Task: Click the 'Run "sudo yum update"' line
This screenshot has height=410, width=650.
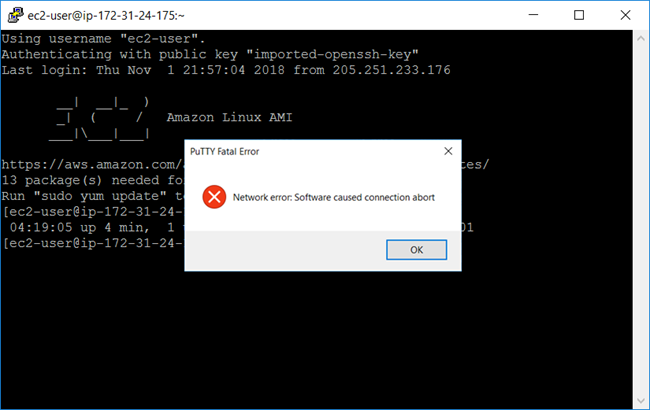Action: [x=92, y=196]
